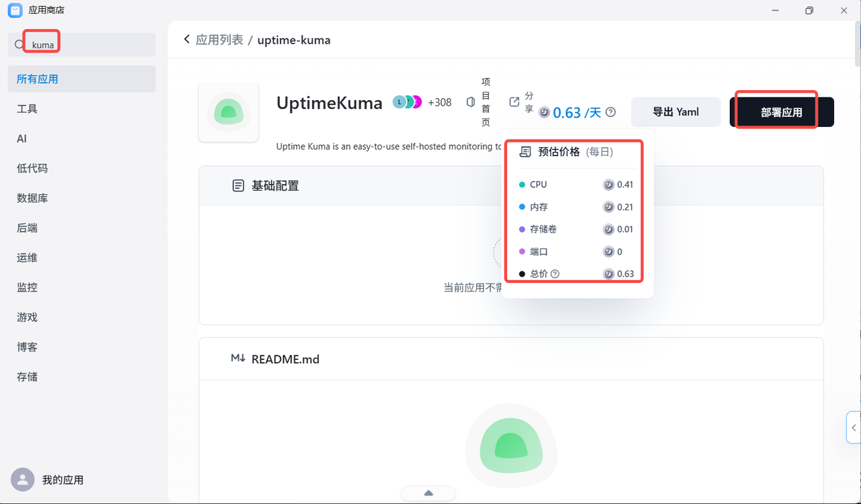Focus the search field containing kuma
The height and width of the screenshot is (504, 861).
pyautogui.click(x=81, y=44)
